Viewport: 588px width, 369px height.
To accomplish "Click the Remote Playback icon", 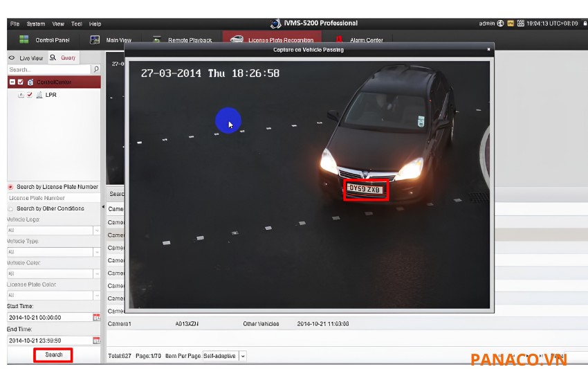I will point(157,39).
